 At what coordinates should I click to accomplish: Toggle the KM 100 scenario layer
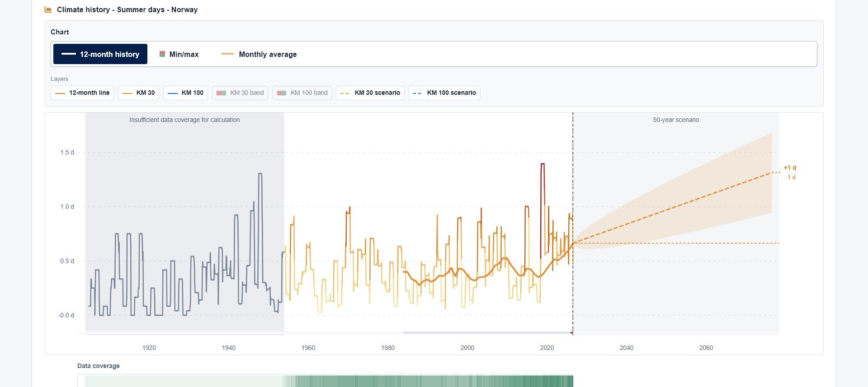pos(444,93)
